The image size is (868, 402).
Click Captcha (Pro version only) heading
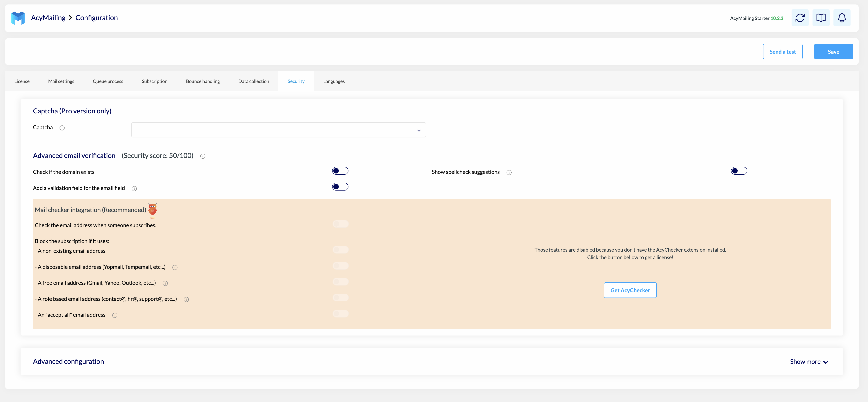pyautogui.click(x=72, y=111)
